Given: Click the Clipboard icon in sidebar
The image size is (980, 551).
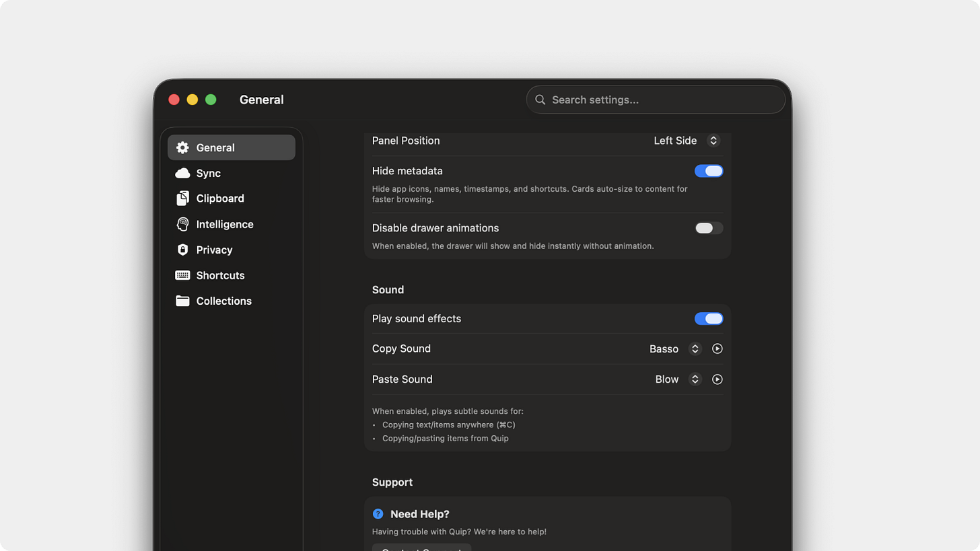Looking at the screenshot, I should point(182,198).
